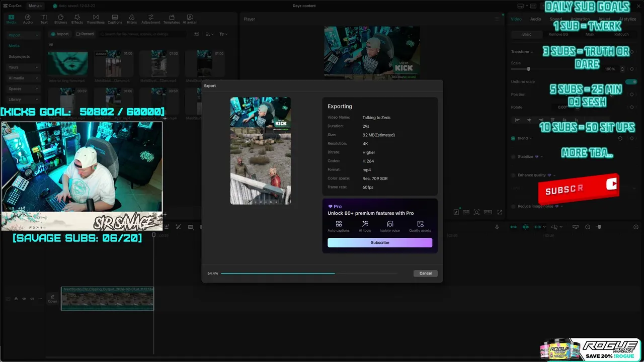This screenshot has width=644, height=362.
Task: Enable the Enhance quality checkbox
Action: 513,175
